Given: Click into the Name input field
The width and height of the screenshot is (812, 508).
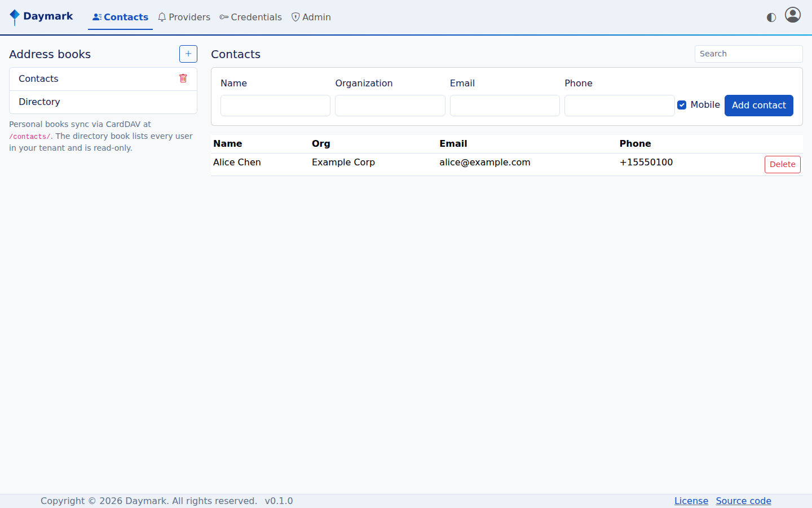Looking at the screenshot, I should 275,106.
